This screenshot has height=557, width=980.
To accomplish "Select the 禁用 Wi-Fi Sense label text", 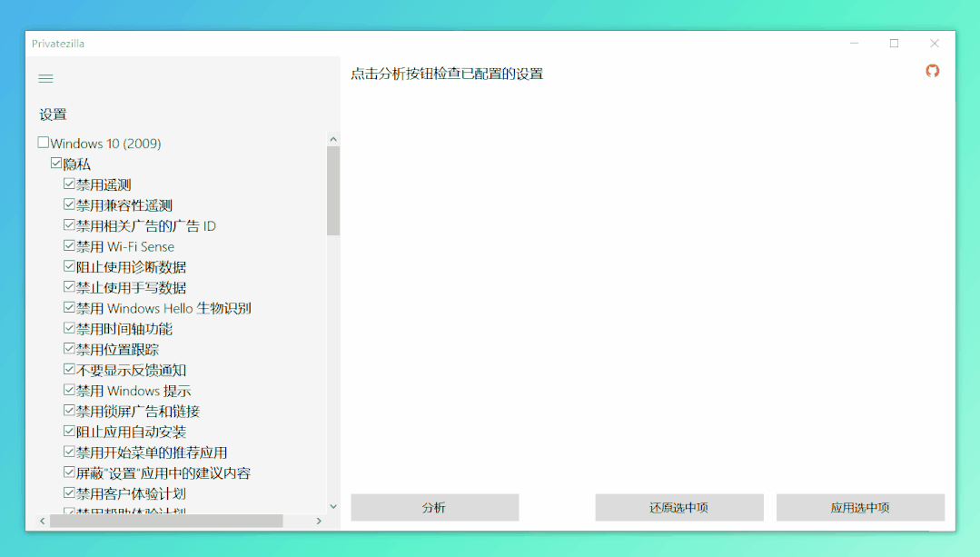I will (125, 247).
